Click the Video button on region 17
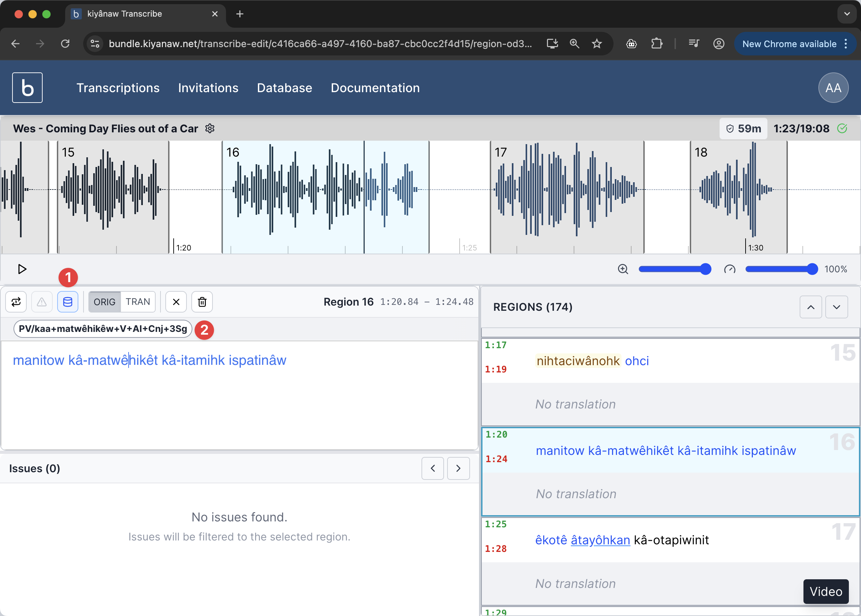The height and width of the screenshot is (616, 861). click(825, 591)
